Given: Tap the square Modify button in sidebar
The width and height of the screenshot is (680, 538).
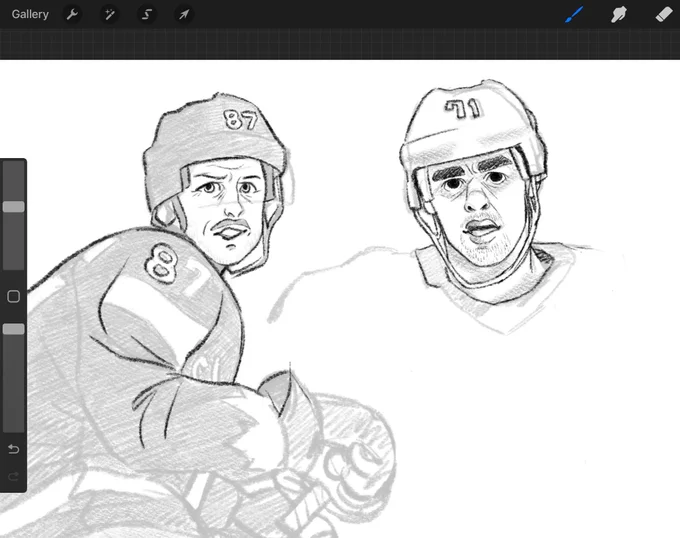Looking at the screenshot, I should (13, 297).
